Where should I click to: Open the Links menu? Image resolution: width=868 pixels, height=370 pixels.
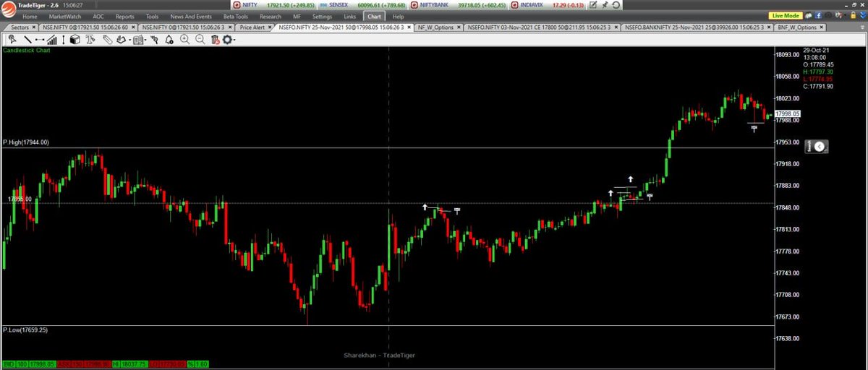350,16
